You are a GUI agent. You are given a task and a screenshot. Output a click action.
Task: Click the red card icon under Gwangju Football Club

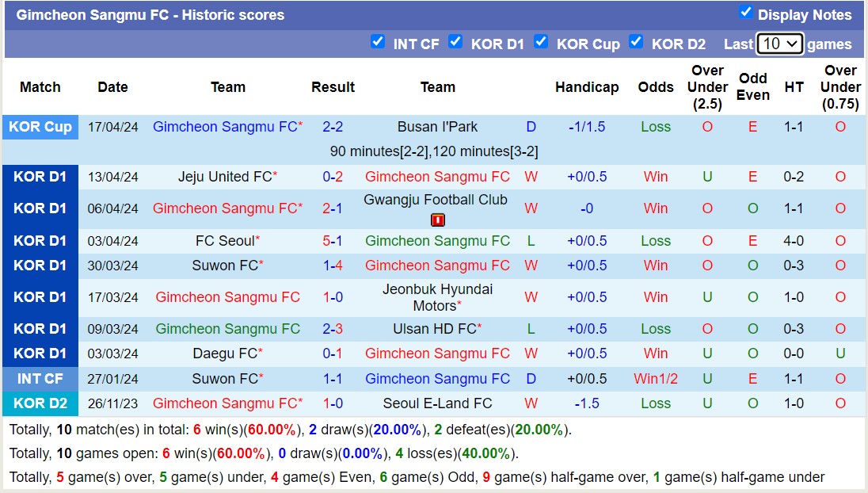(437, 220)
